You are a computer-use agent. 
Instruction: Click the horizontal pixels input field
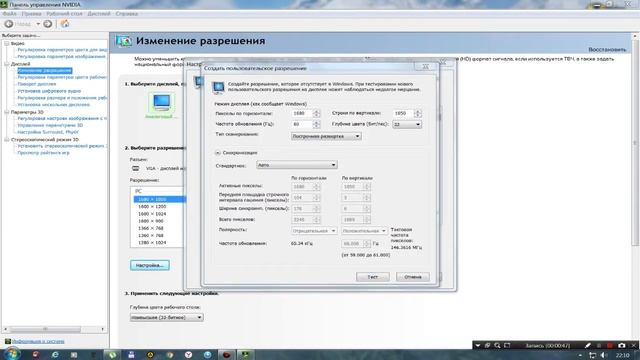point(302,113)
